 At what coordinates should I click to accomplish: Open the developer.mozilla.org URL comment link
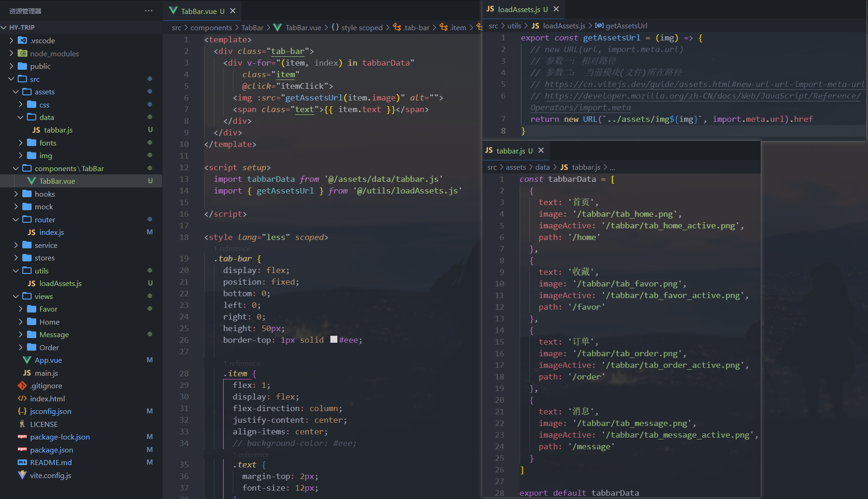(x=703, y=96)
